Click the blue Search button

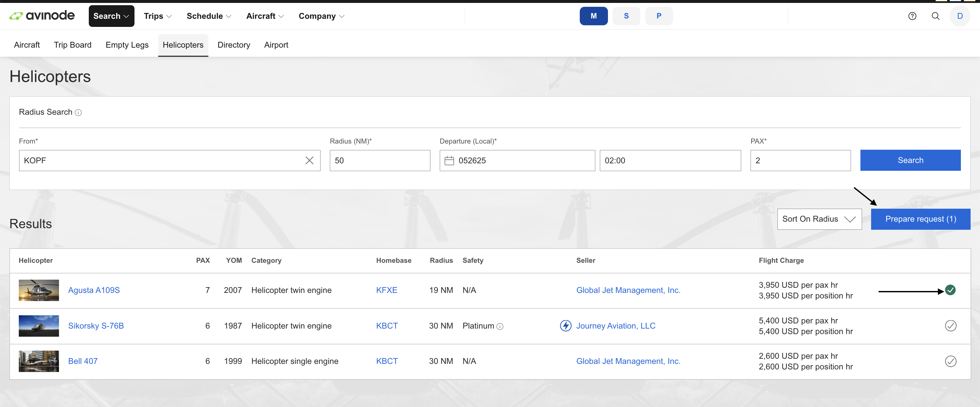point(910,160)
